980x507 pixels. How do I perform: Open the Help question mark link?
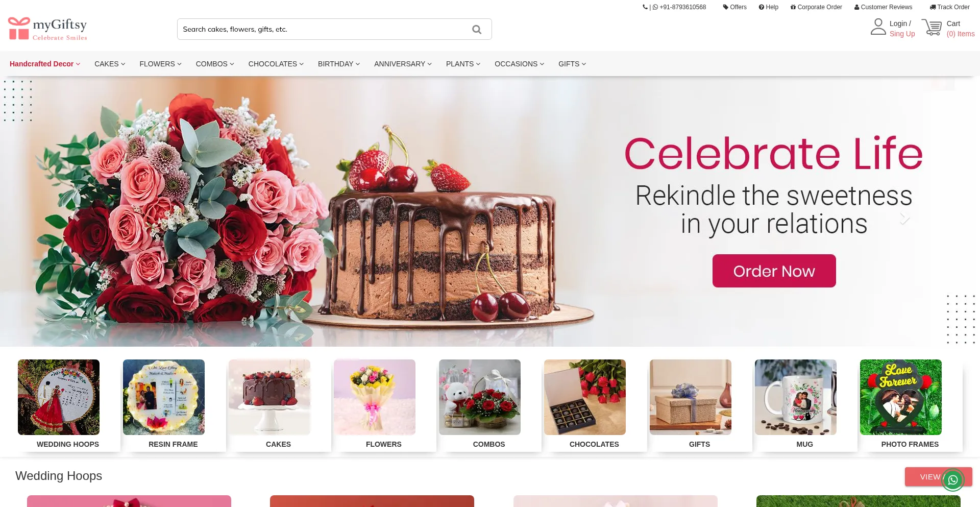(x=768, y=7)
